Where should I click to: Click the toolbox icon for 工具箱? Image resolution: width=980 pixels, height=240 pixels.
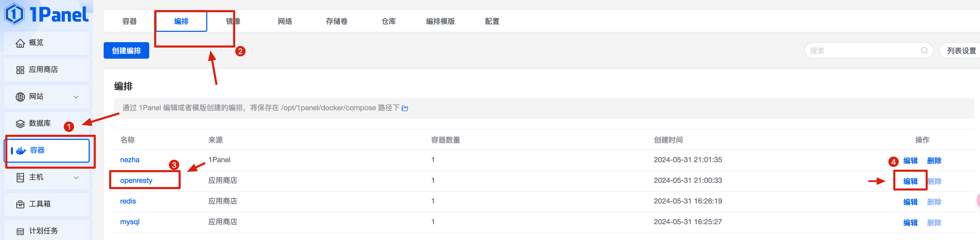[x=20, y=204]
